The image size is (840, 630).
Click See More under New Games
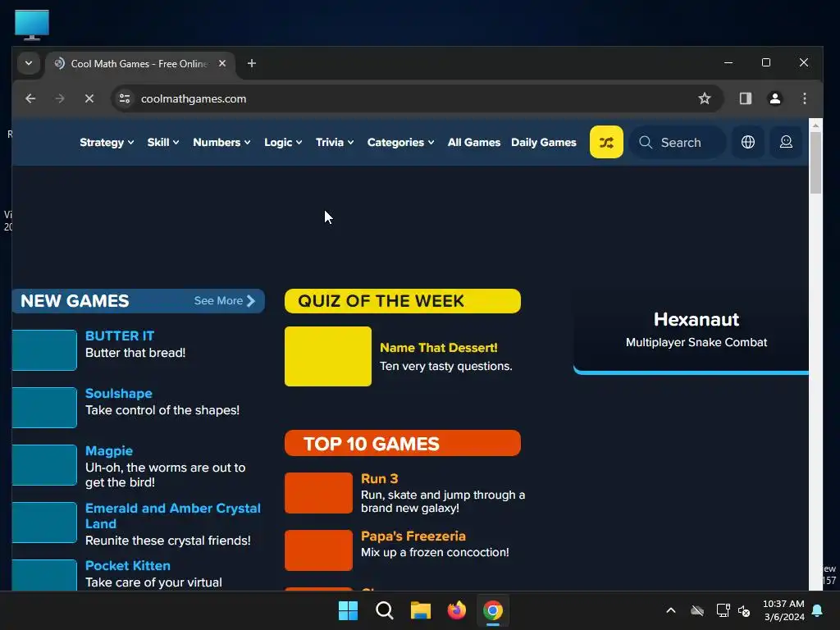(225, 301)
